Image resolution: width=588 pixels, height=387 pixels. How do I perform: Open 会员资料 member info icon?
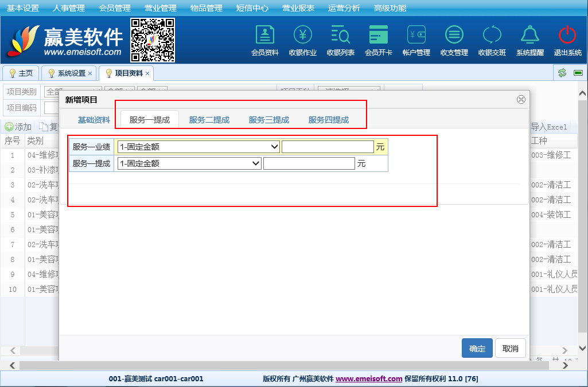[264, 36]
